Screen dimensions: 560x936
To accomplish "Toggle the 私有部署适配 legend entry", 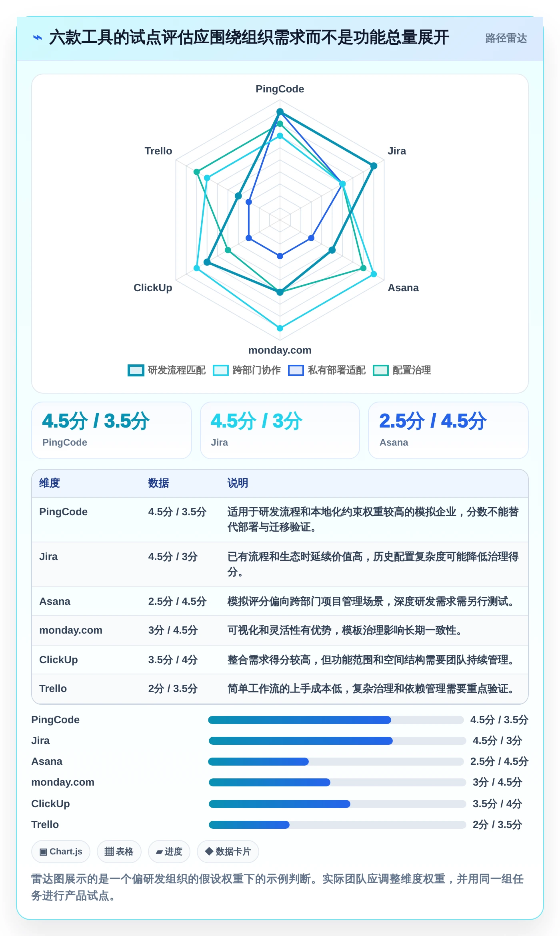I will point(327,370).
